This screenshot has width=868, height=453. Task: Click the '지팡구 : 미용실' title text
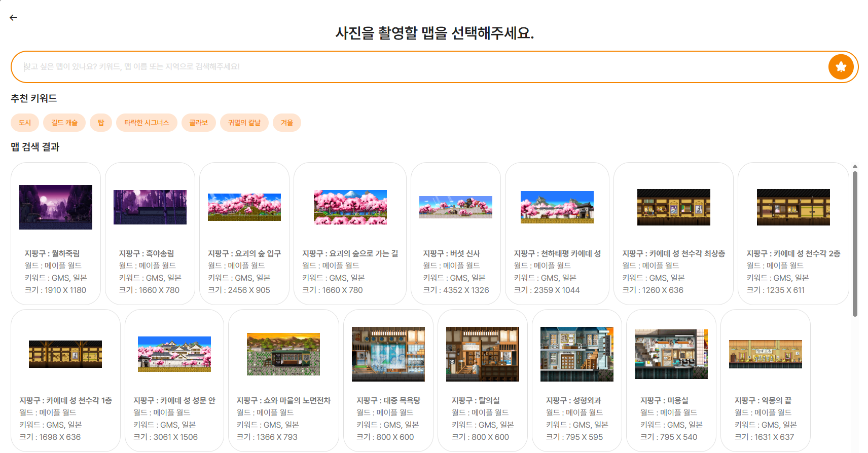click(664, 400)
